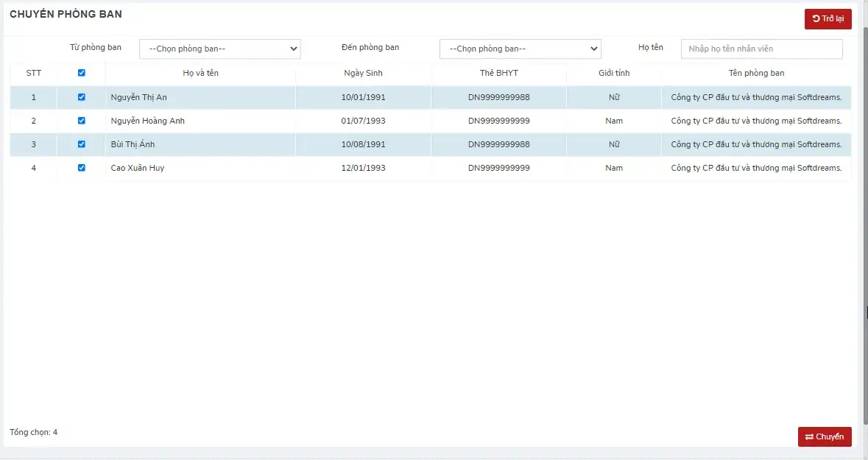
Task: Click the name Nguyễn Hoàng Anh
Action: pyautogui.click(x=148, y=121)
